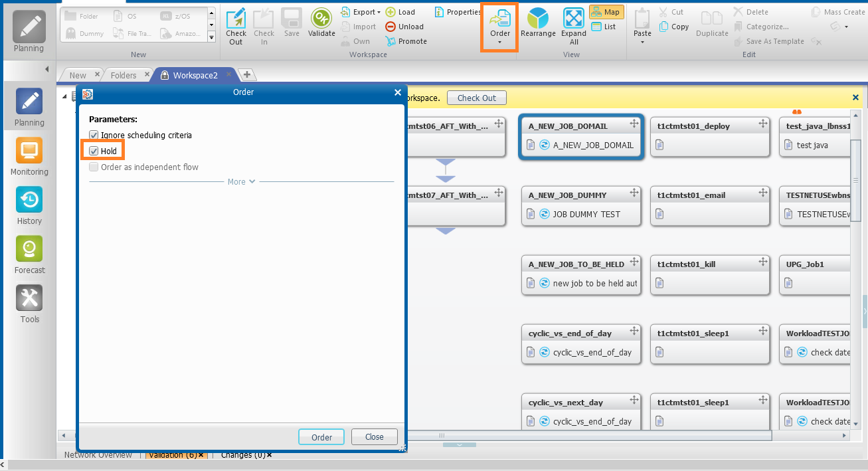
Task: Switch to Map view
Action: [x=605, y=12]
